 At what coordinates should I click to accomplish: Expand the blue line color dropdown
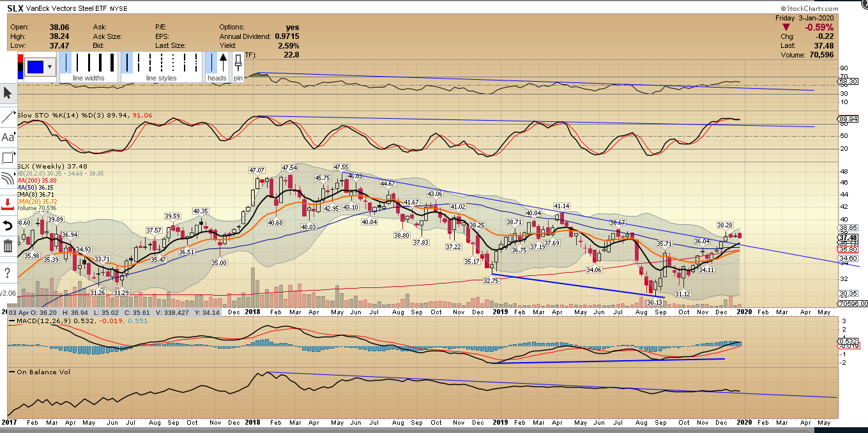click(40, 67)
